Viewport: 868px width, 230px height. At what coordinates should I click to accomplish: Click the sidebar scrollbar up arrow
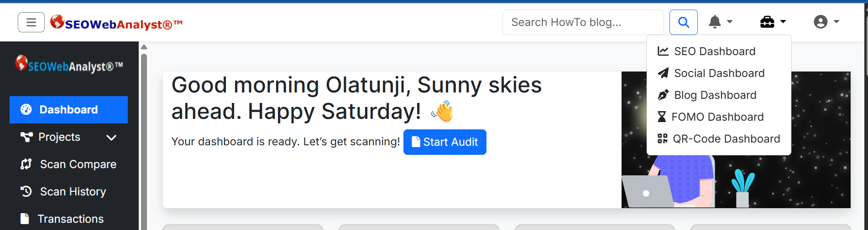[x=144, y=47]
